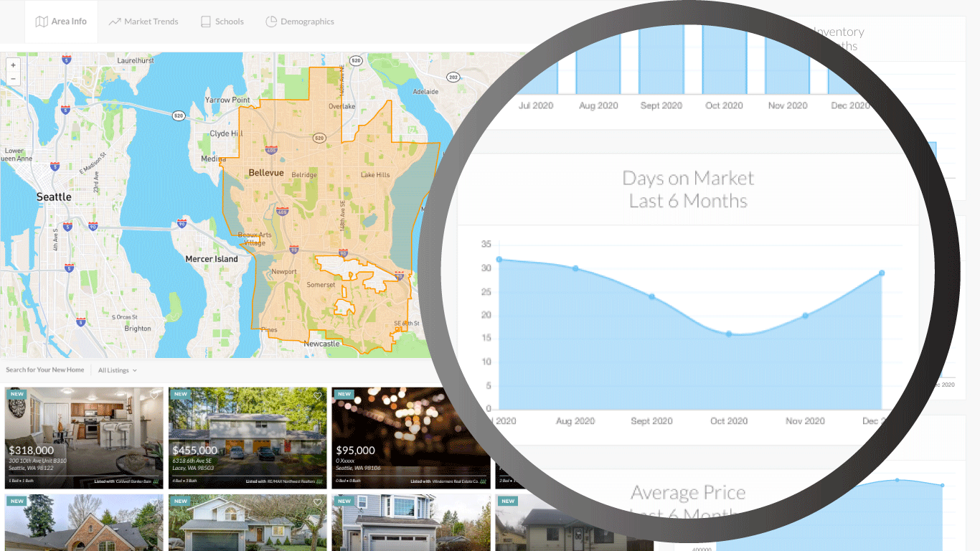Click heart on gray garage house below $455,000

[x=317, y=503]
